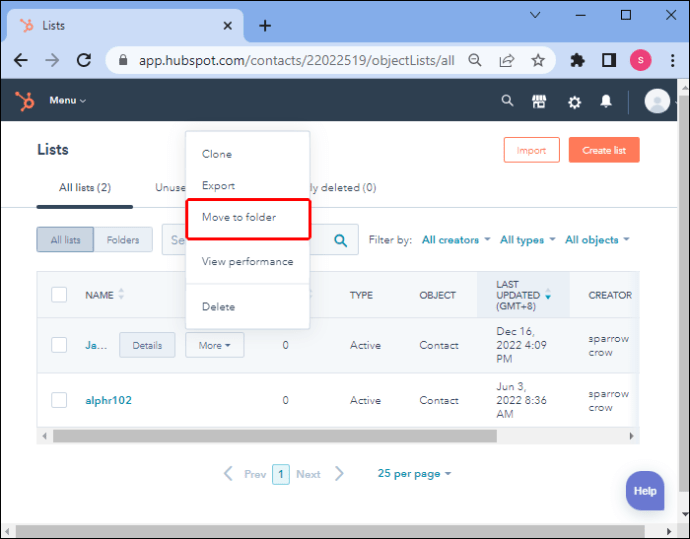The width and height of the screenshot is (690, 539).
Task: Click the browser zoom icon in address bar
Action: [x=474, y=60]
